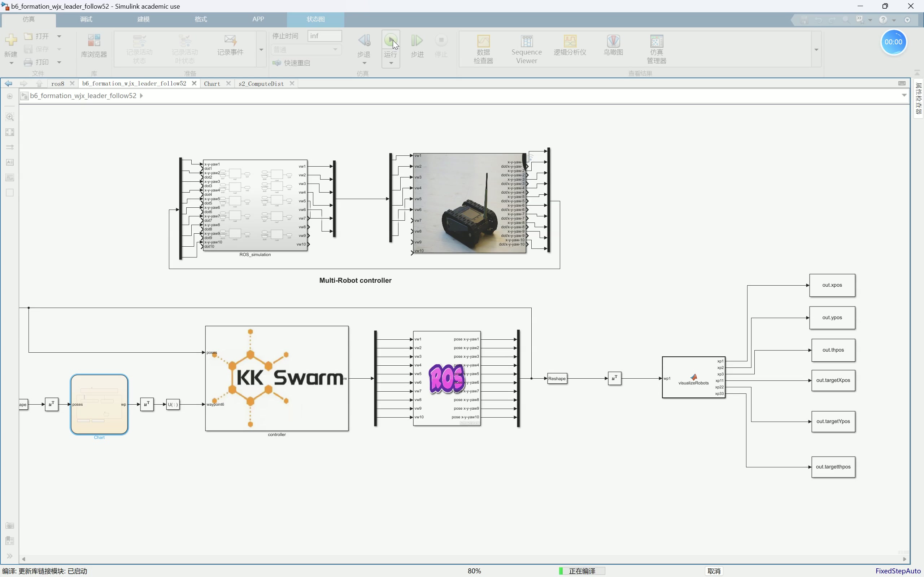The height and width of the screenshot is (577, 924).
Task: Click the FixedStepAuto solver link
Action: [898, 571]
